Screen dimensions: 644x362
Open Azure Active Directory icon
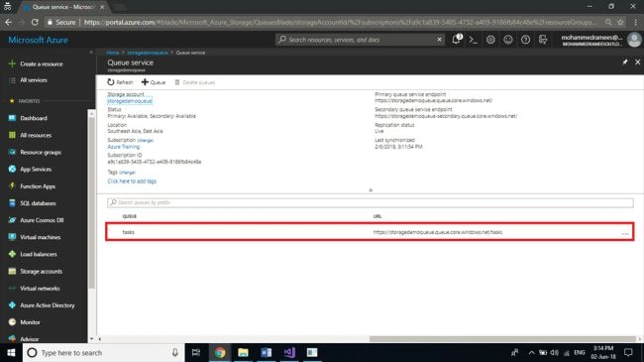tap(12, 305)
